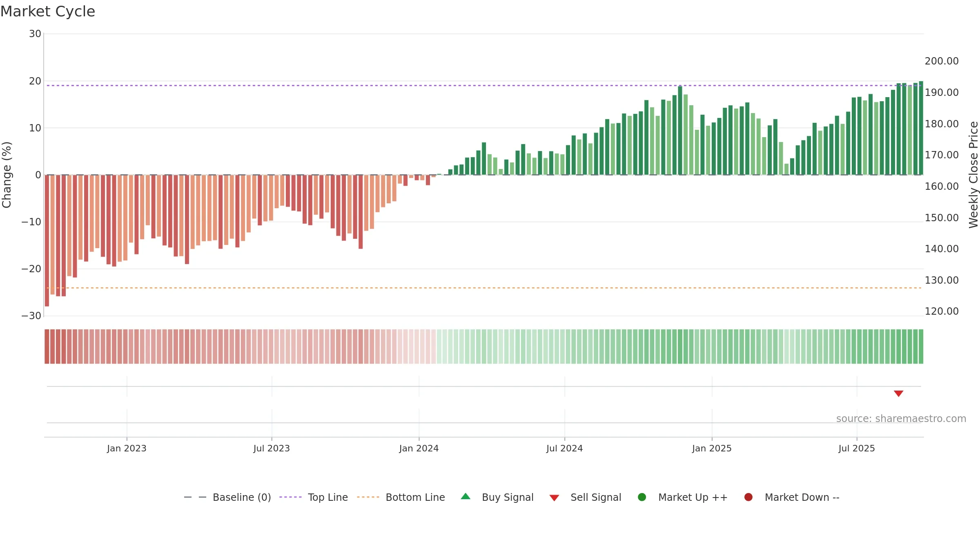Toggle the Baseline (0) legend entry
This screenshot has height=551, width=980.
pos(227,497)
